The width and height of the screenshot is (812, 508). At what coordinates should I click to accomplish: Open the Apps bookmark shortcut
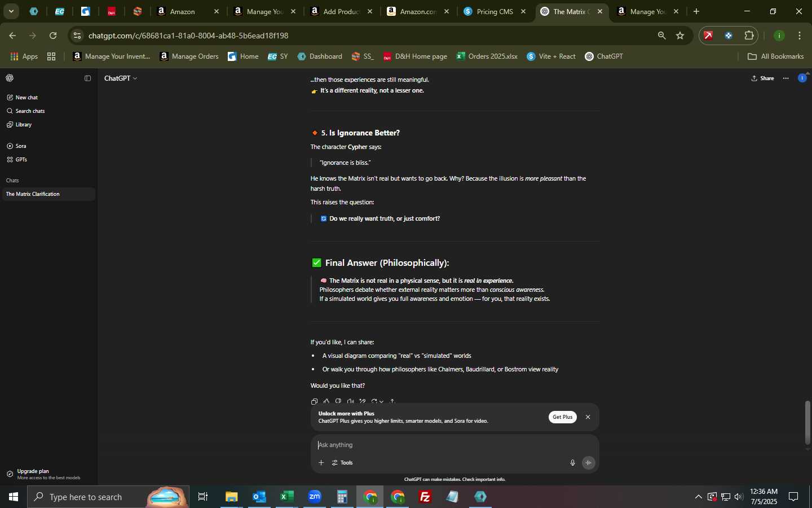click(x=24, y=56)
